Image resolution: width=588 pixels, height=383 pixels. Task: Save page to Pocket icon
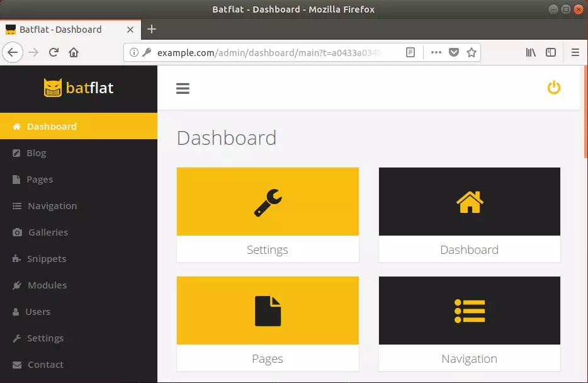pos(454,52)
